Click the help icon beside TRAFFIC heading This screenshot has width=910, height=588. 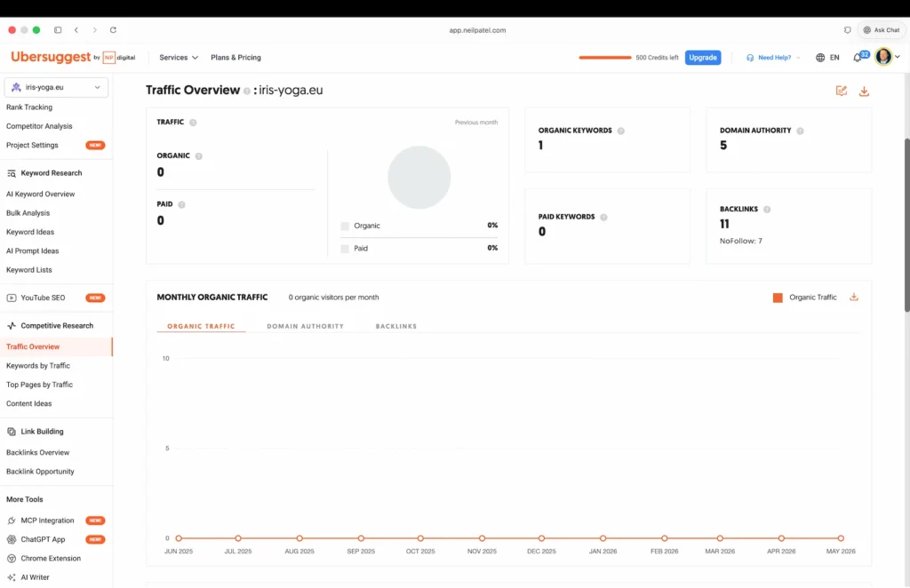193,123
